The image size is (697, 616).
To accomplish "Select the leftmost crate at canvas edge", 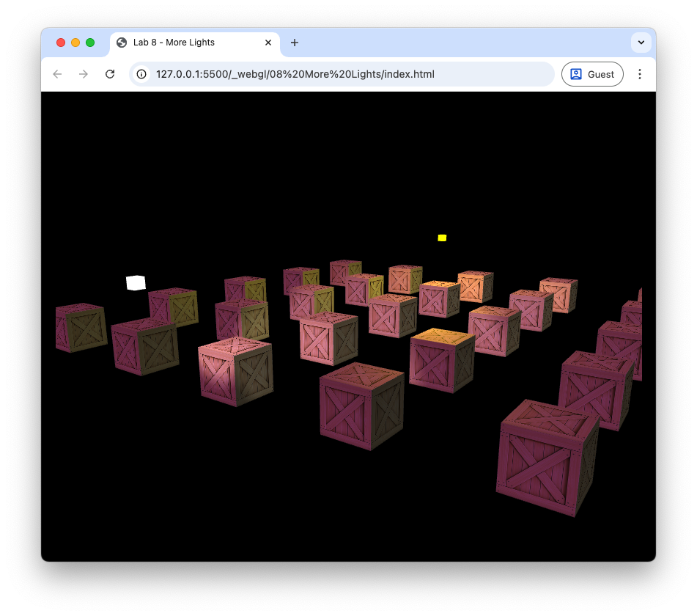I will (81, 326).
